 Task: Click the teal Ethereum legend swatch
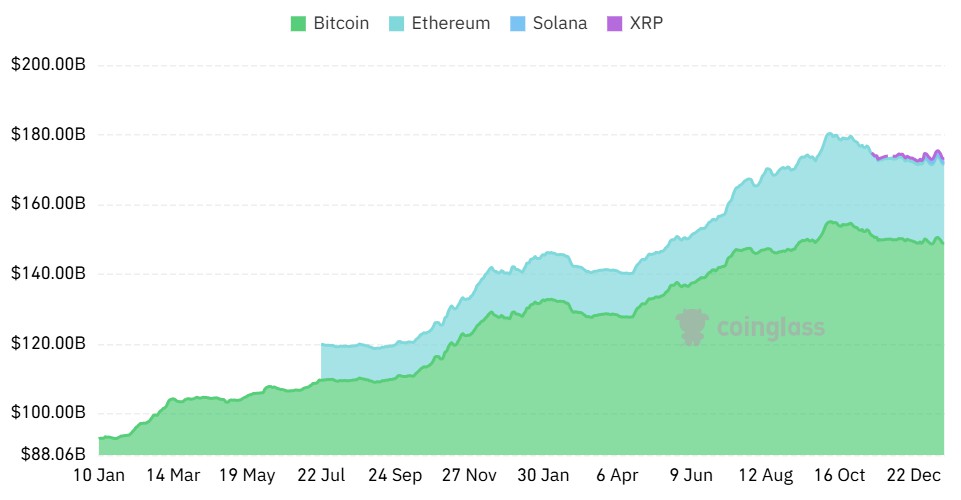click(x=396, y=22)
